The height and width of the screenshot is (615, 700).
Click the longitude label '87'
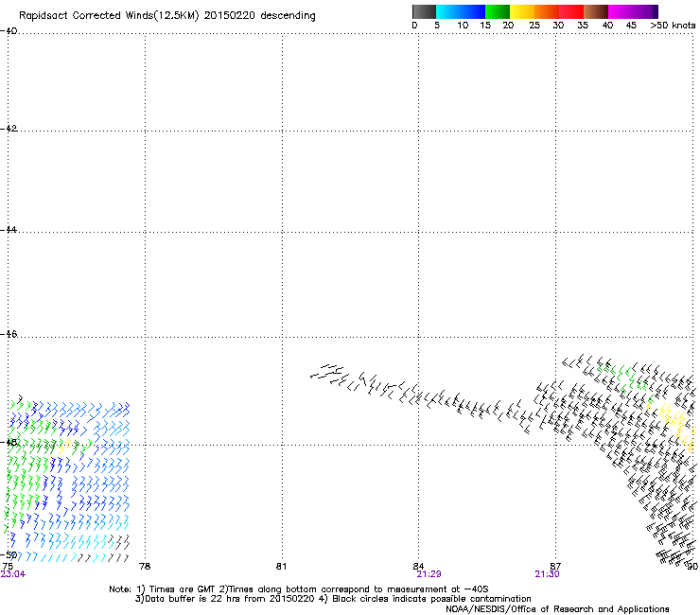tap(555, 567)
